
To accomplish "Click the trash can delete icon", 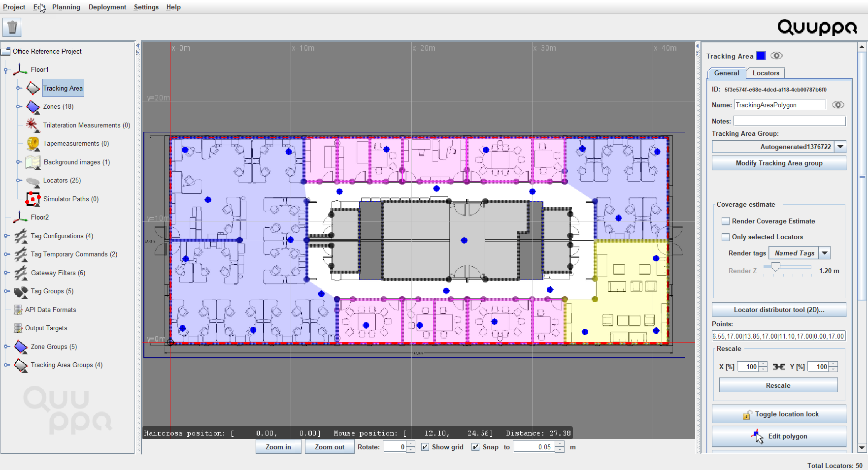I will click(12, 28).
